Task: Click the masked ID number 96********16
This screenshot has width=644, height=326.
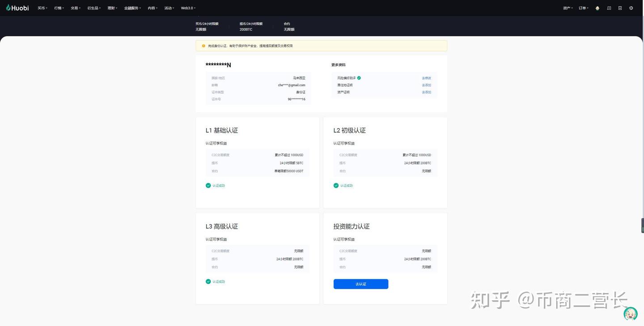Action: [x=297, y=99]
